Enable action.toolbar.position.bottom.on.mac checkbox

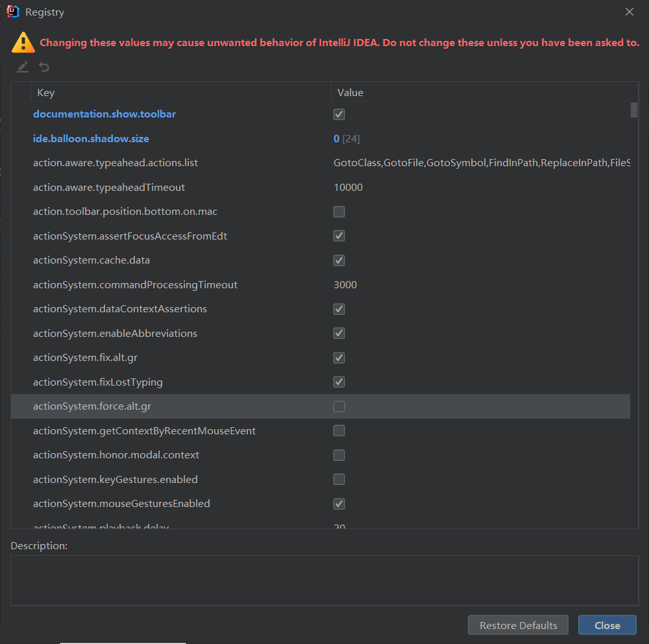(339, 212)
